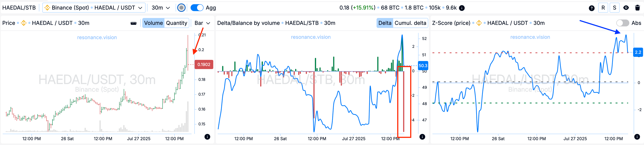644x145 pixels.
Task: Click Binance logo in exchange selector
Action: pyautogui.click(x=47, y=8)
